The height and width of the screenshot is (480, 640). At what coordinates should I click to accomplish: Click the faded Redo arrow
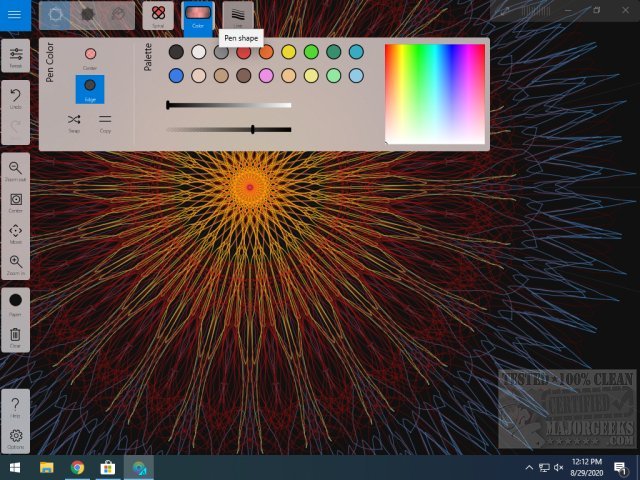coord(16,129)
